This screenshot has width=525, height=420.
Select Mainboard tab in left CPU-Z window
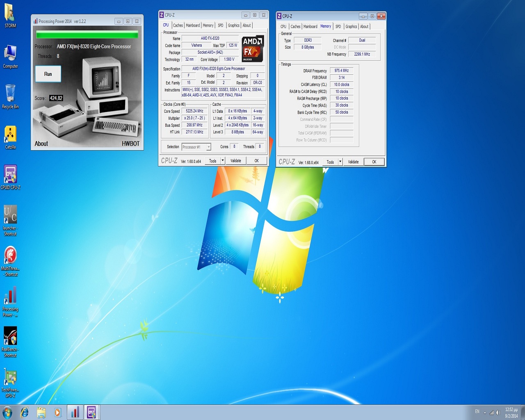[x=193, y=25]
